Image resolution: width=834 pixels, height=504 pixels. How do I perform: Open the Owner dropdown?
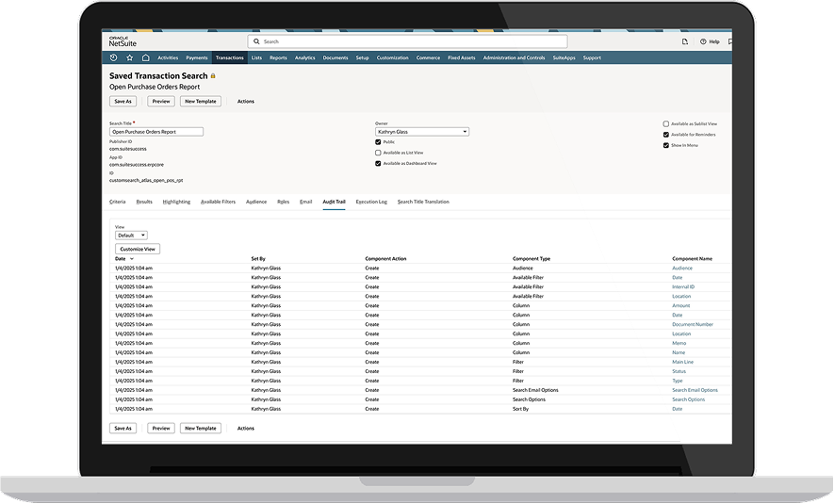tap(421, 132)
